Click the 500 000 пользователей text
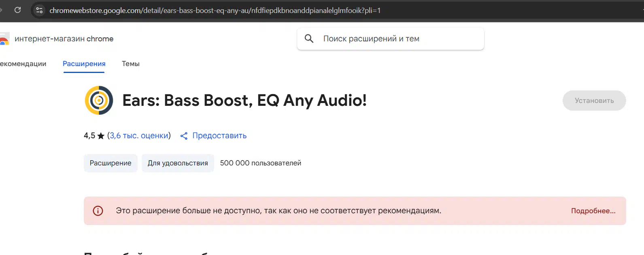The width and height of the screenshot is (644, 255). point(261,163)
